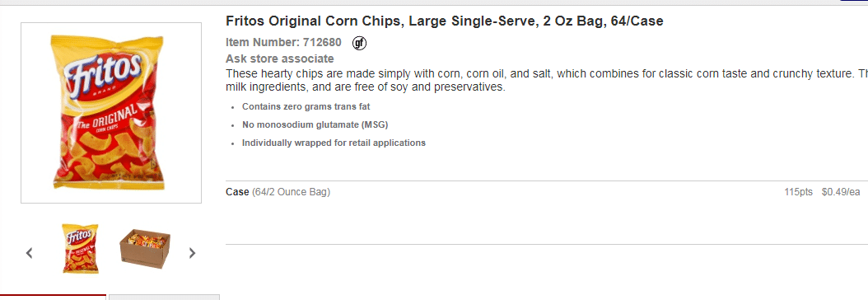The image size is (868, 300).
Task: Click Item Number 712680 text
Action: pyautogui.click(x=283, y=42)
